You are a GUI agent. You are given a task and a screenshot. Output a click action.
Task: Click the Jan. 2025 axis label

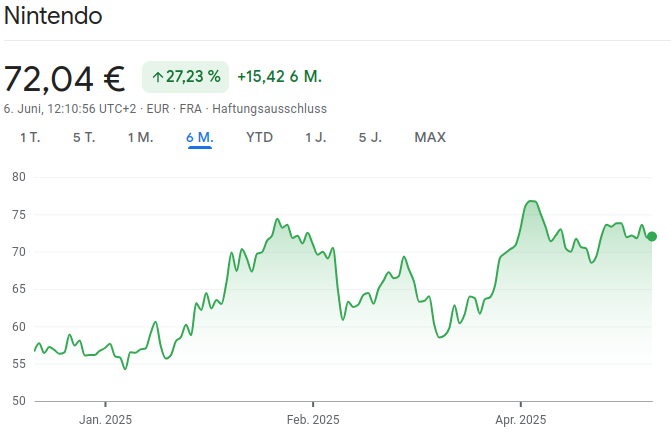[105, 420]
